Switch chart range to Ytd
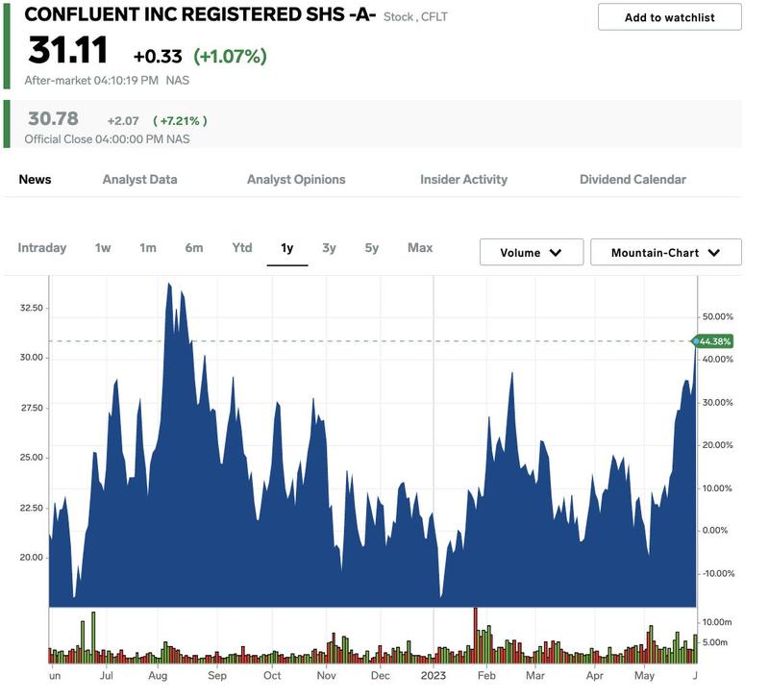Image resolution: width=769 pixels, height=700 pixels. click(242, 248)
